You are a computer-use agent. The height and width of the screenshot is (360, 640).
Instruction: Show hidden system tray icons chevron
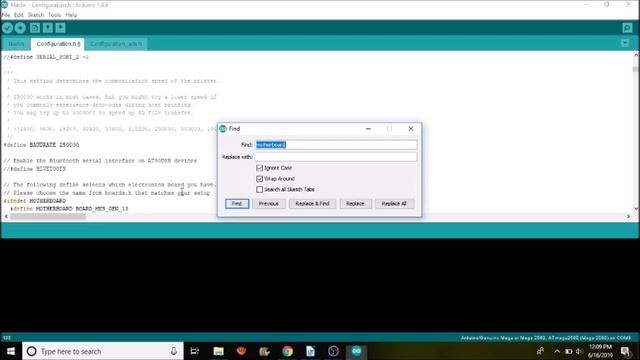point(557,351)
